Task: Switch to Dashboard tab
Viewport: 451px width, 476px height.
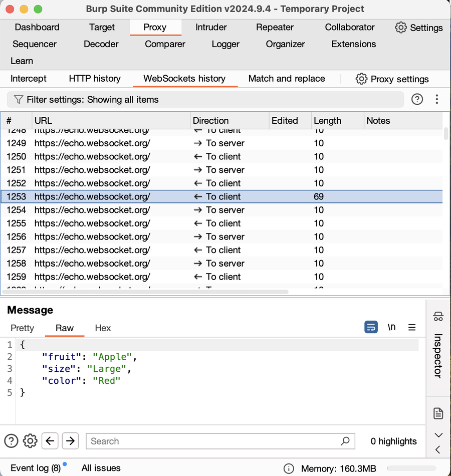Action: pyautogui.click(x=37, y=28)
